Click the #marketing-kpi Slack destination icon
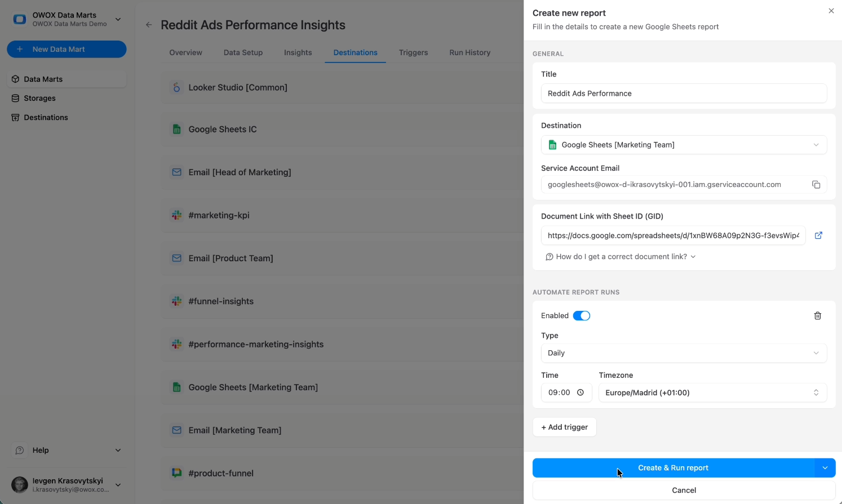The width and height of the screenshot is (842, 504). coord(178,215)
